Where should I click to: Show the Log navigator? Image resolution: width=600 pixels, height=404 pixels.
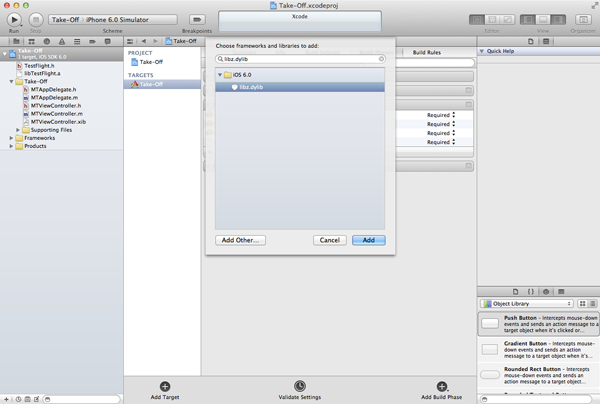coord(108,41)
